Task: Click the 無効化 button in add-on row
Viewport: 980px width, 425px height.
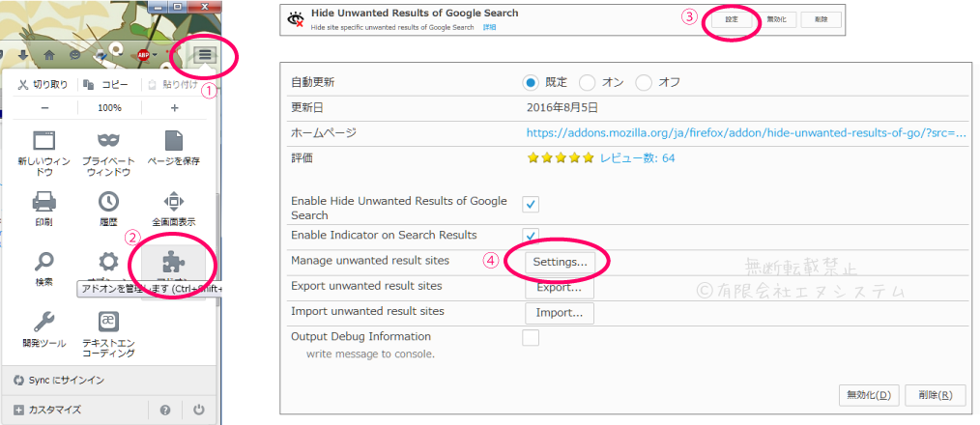Action: coord(776,19)
